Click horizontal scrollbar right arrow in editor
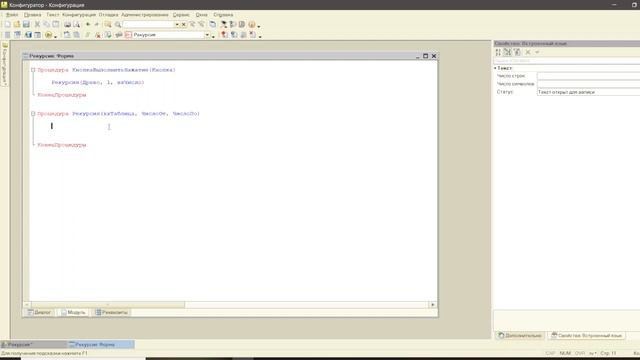640x360 pixels. (x=433, y=305)
